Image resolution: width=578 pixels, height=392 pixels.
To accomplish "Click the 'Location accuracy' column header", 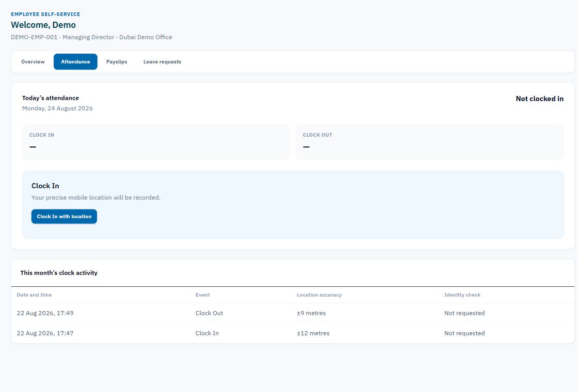I will (319, 295).
